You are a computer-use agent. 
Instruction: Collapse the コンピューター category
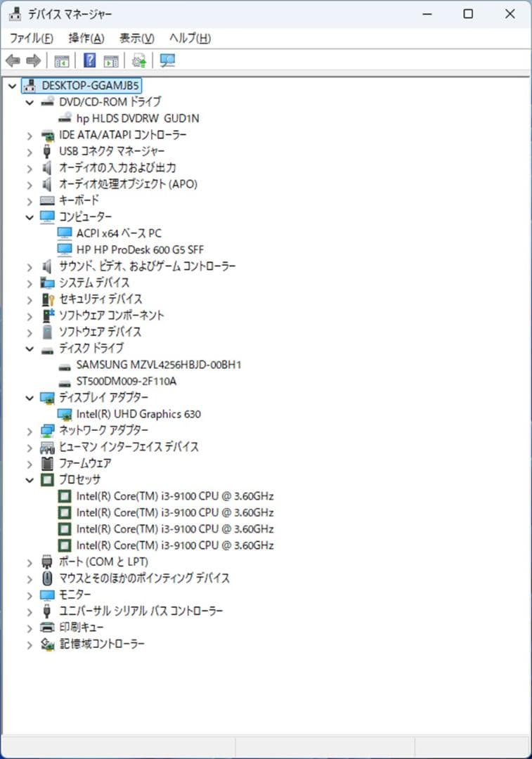coord(30,217)
